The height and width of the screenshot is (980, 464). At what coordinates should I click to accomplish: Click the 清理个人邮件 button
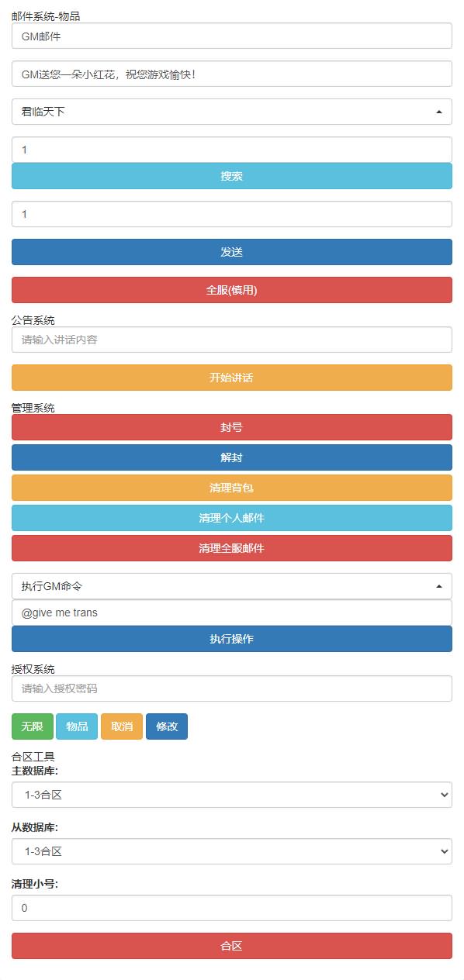click(232, 518)
